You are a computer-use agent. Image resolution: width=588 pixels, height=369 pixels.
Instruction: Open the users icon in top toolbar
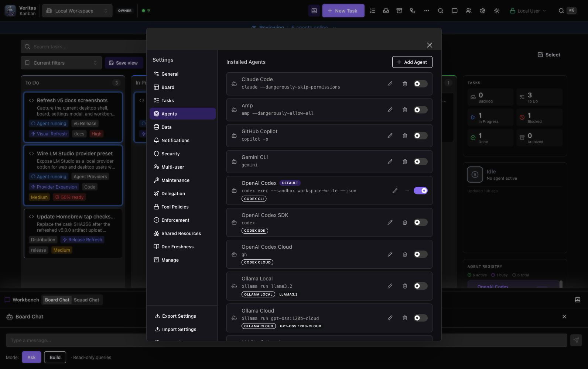pos(468,11)
